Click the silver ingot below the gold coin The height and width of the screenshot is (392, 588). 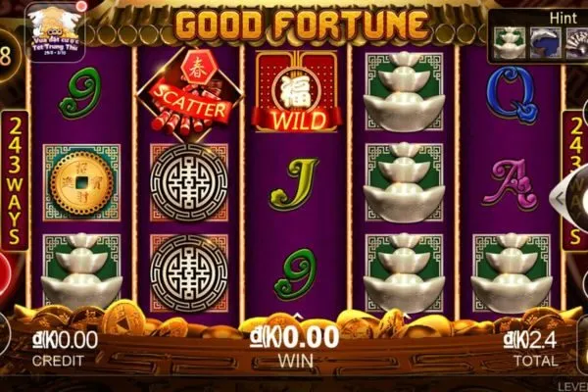[81, 270]
